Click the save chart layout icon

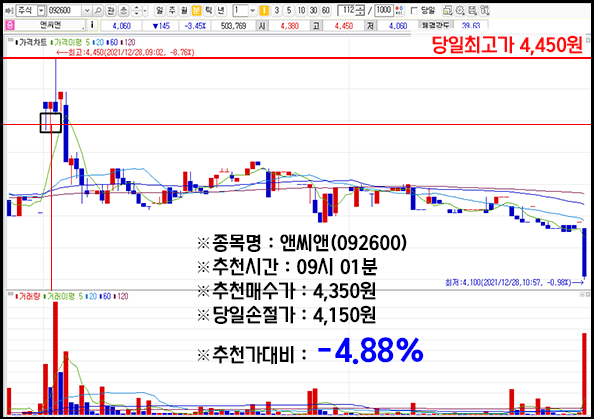[x=472, y=11]
